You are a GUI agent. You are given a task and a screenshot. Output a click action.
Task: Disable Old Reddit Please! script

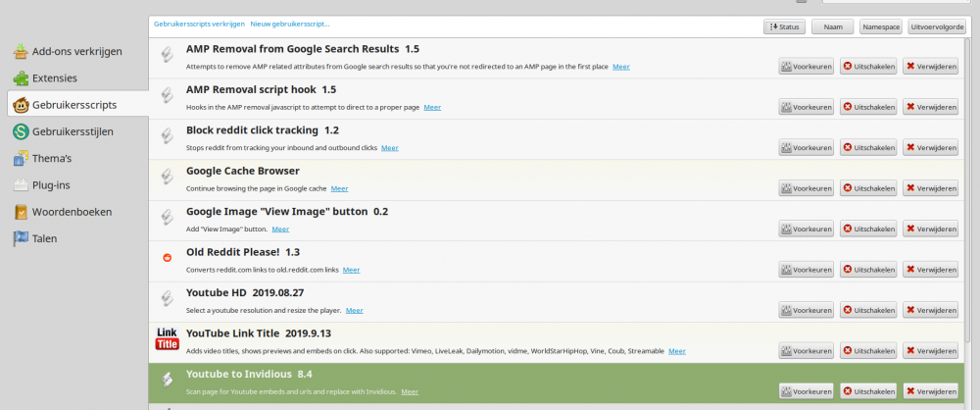click(868, 270)
